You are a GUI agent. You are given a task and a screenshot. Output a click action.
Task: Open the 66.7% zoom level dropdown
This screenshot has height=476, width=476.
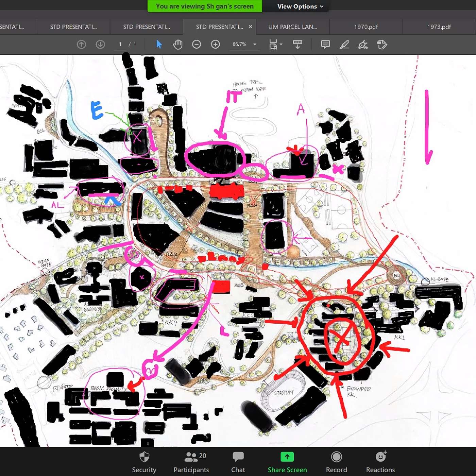click(x=255, y=45)
